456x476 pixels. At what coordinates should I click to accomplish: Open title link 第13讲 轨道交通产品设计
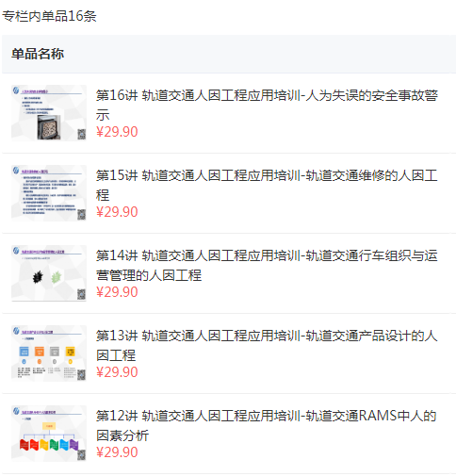[x=267, y=346]
